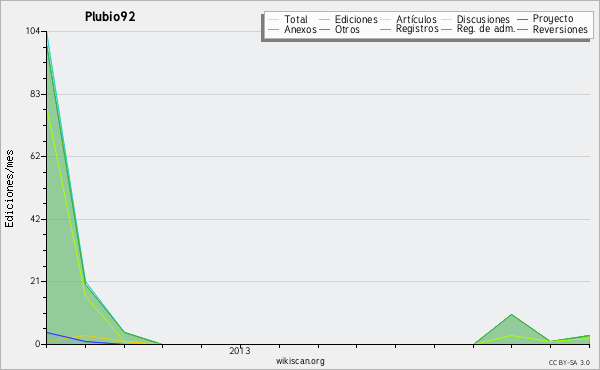Select the Discusiones legend label

click(x=483, y=19)
